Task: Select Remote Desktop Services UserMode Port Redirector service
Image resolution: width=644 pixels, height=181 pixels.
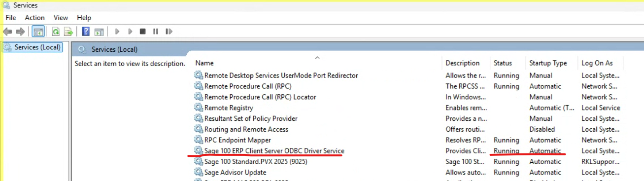Action: tap(281, 75)
